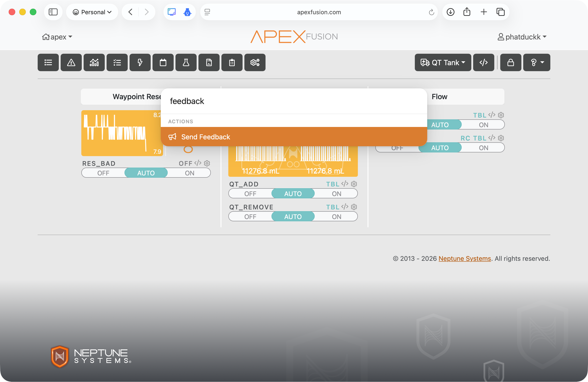
Task: Click the feedback search input field
Action: click(294, 101)
